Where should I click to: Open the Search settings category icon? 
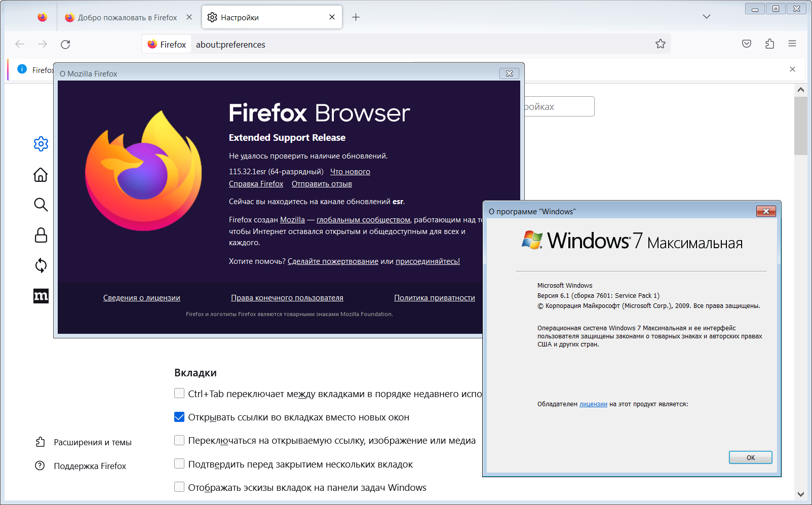pos(41,205)
